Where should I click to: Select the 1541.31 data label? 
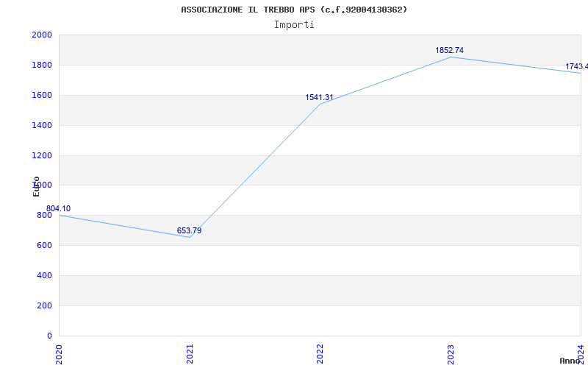tap(319, 98)
